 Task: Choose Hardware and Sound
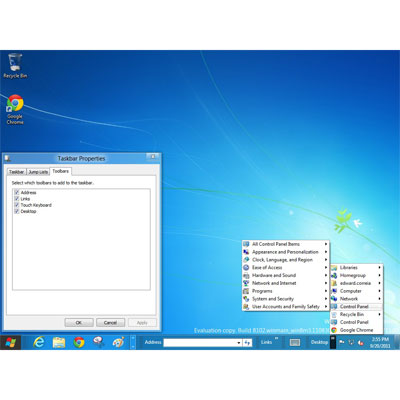coord(286,275)
